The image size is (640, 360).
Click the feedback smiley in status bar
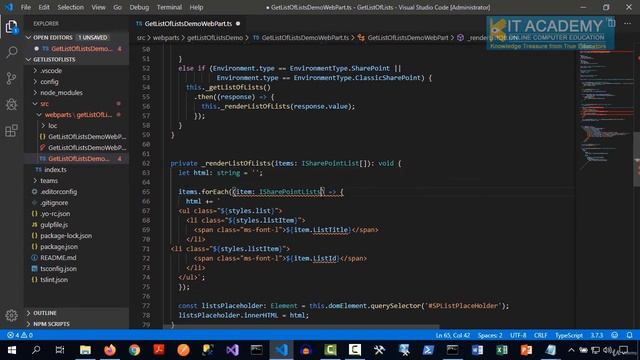coord(615,335)
